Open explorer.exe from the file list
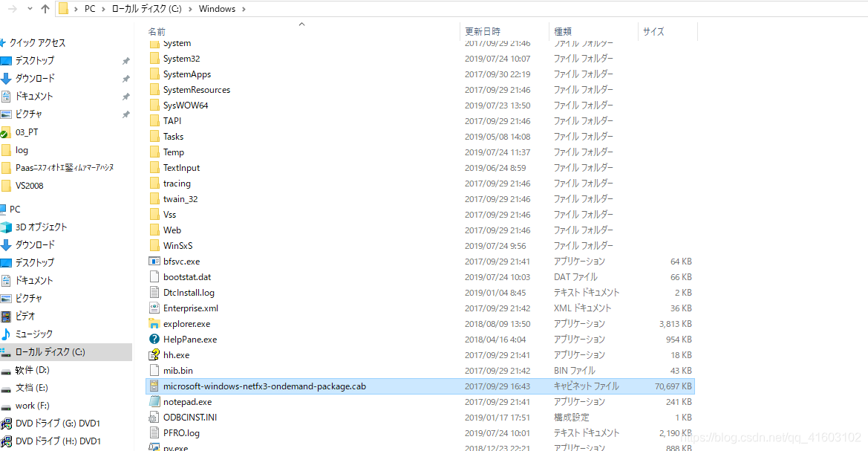The image size is (868, 451). point(182,323)
